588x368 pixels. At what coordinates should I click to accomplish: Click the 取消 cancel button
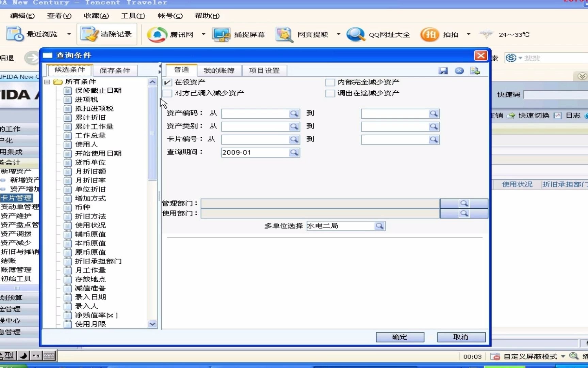pos(461,337)
